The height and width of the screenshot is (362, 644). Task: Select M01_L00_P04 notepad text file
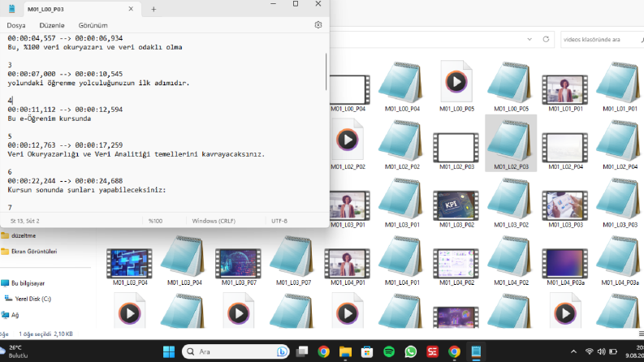(402, 87)
